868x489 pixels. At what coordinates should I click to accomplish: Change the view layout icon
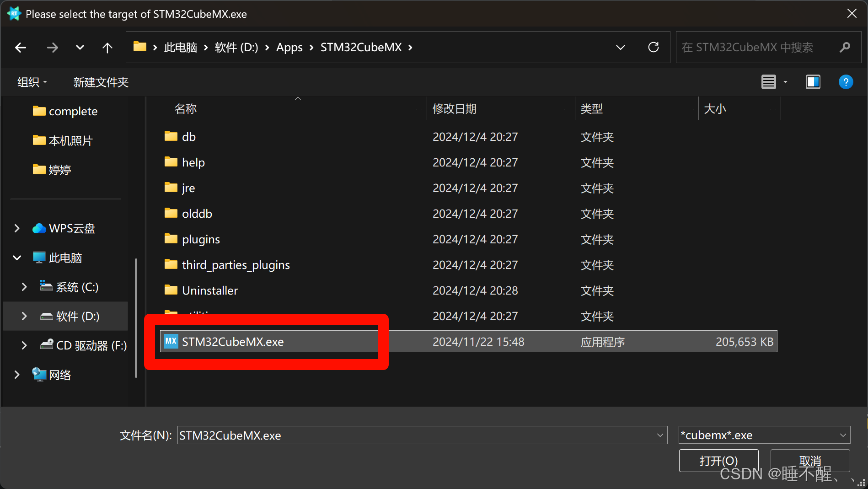tap(768, 82)
